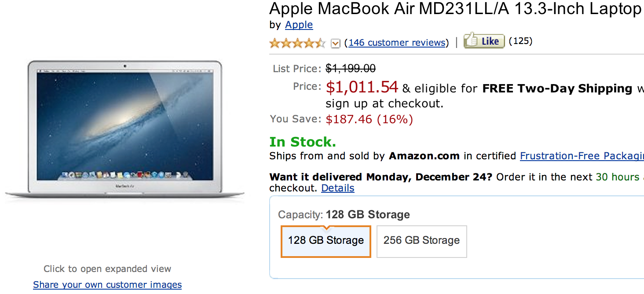
Task: Open the Frustration-Free Packaging link
Action: (x=582, y=156)
